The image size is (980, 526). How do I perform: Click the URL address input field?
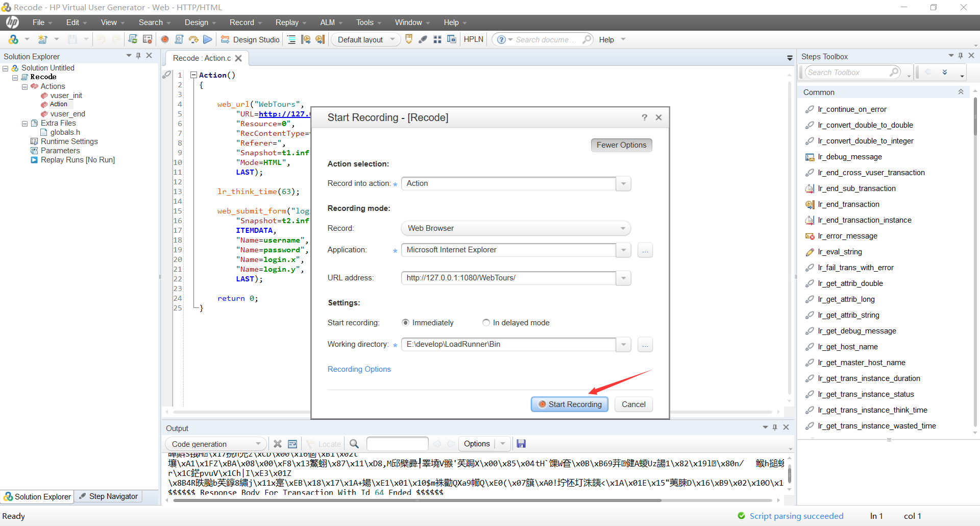click(508, 278)
